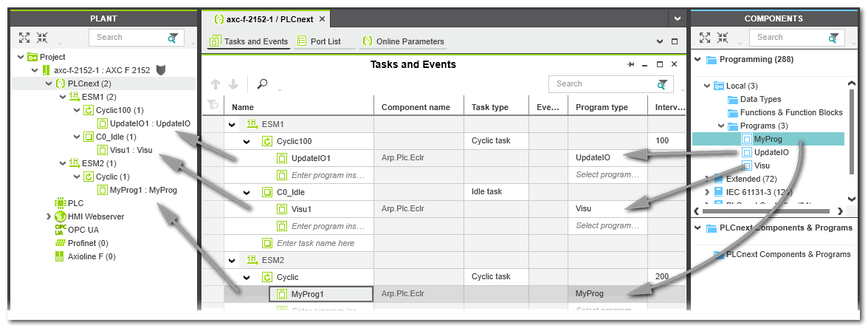The width and height of the screenshot is (868, 328).
Task: Open the Port List tab
Action: (319, 41)
